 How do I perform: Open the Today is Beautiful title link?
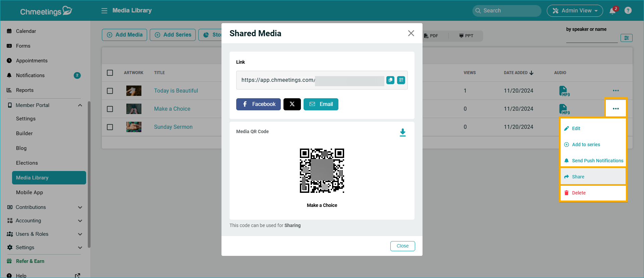[x=176, y=91]
